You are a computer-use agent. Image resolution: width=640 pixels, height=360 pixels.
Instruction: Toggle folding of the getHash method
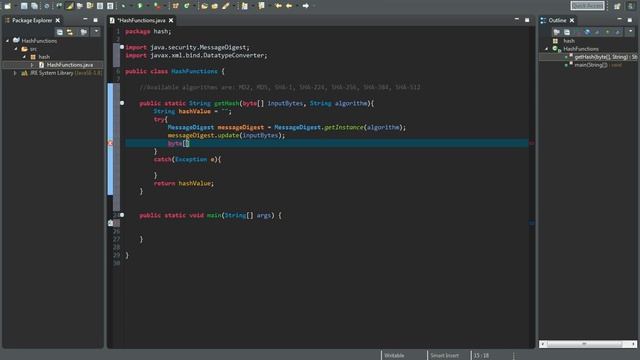122,103
